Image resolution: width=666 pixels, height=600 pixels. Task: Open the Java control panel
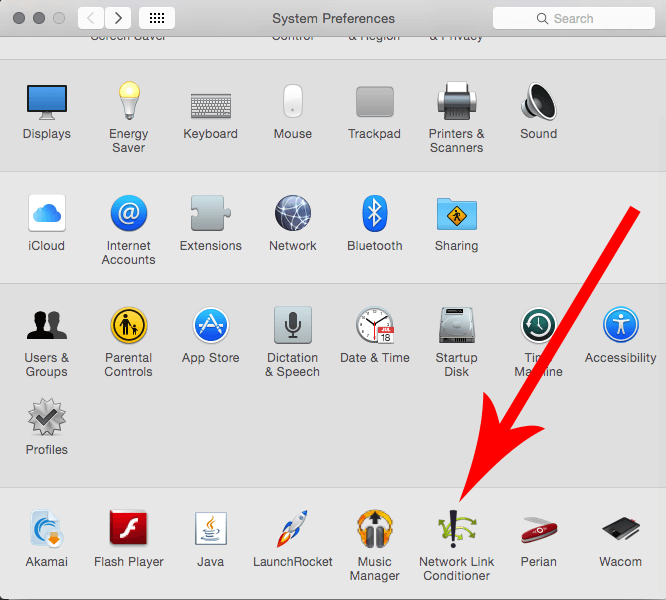[210, 529]
